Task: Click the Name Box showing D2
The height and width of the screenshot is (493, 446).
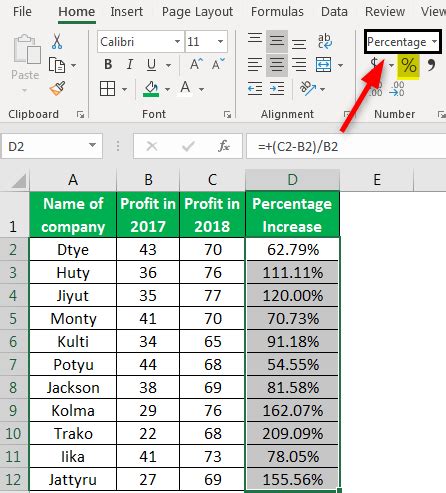Action: (52, 146)
